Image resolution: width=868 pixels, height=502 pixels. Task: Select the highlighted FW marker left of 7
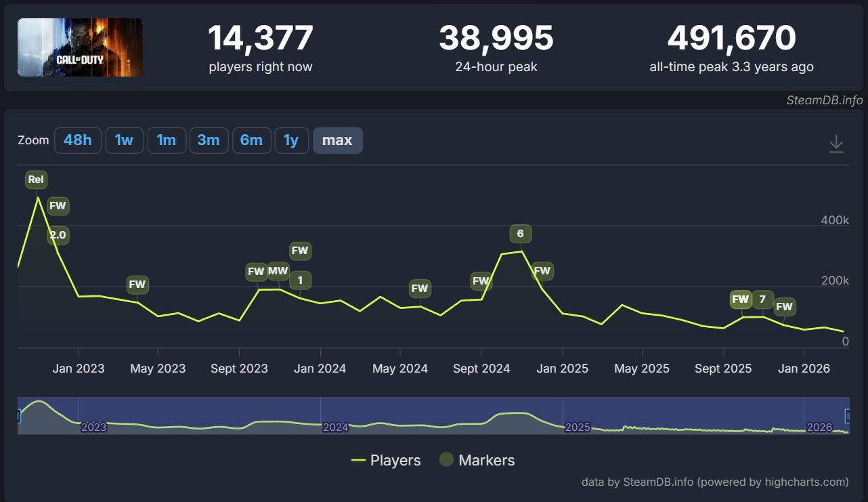[x=741, y=299]
